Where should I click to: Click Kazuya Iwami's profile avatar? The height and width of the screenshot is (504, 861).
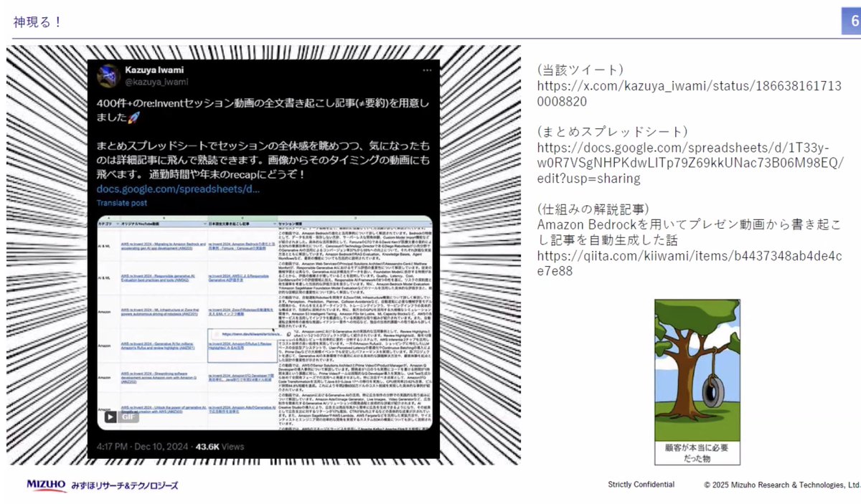(109, 75)
